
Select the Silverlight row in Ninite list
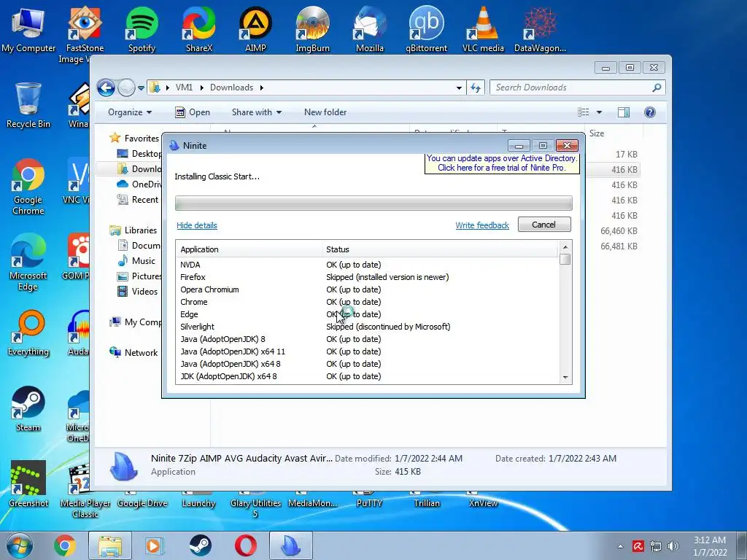click(x=367, y=327)
